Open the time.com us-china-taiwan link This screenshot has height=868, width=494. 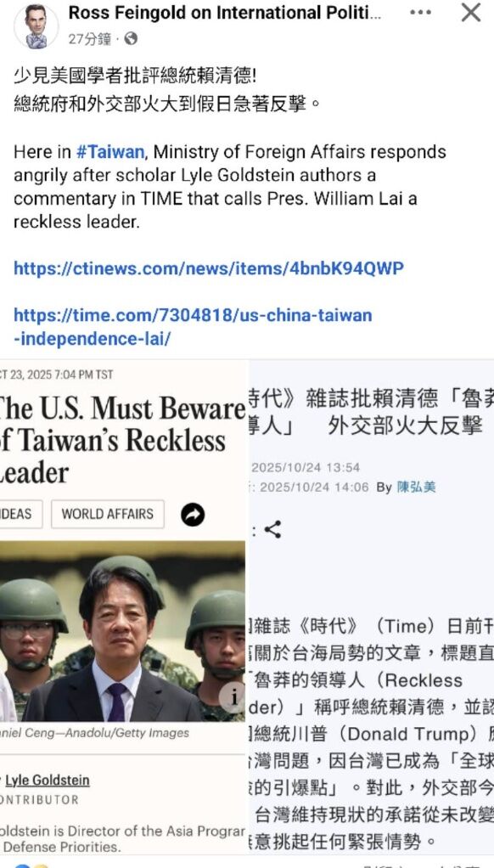pos(193,327)
